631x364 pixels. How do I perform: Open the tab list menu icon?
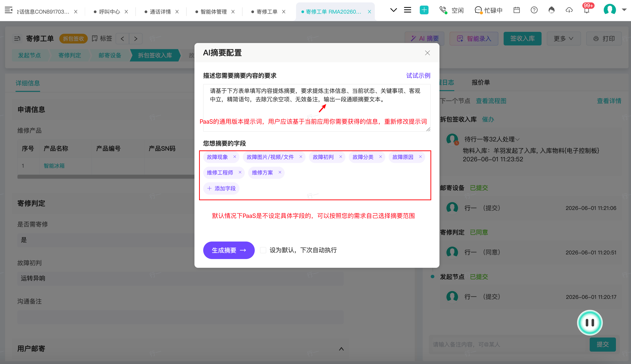407,10
